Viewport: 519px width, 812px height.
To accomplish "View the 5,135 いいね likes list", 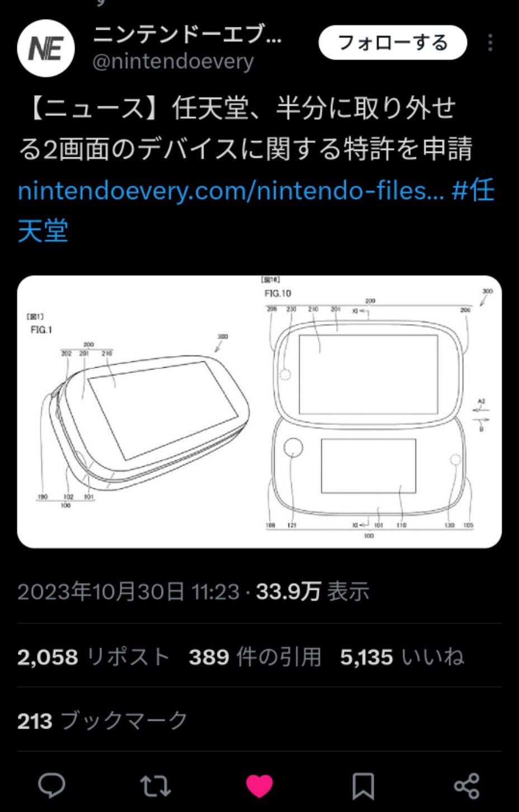I will [402, 656].
